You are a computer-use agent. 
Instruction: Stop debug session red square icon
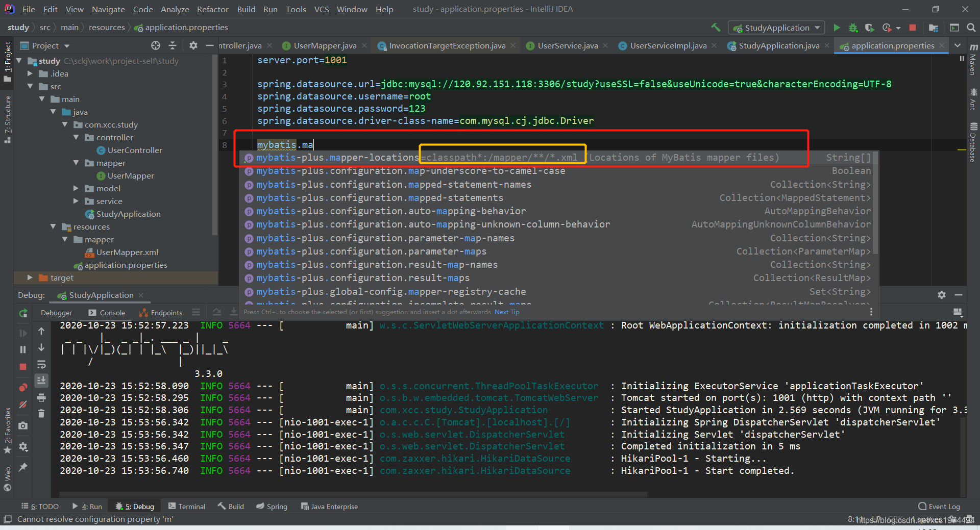pyautogui.click(x=23, y=367)
